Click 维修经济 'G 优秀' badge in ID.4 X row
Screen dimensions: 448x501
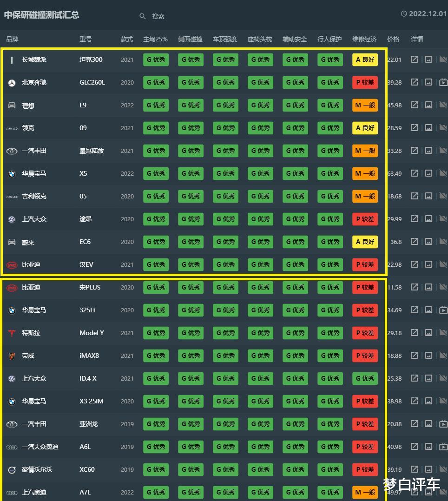[365, 378]
